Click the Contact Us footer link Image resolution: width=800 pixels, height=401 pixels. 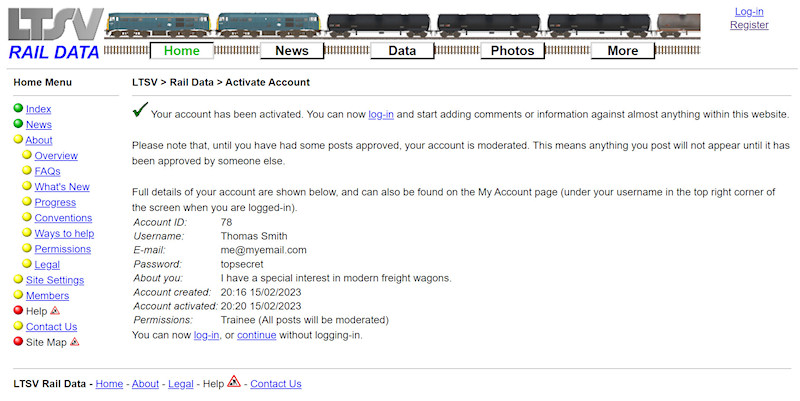[x=275, y=384]
